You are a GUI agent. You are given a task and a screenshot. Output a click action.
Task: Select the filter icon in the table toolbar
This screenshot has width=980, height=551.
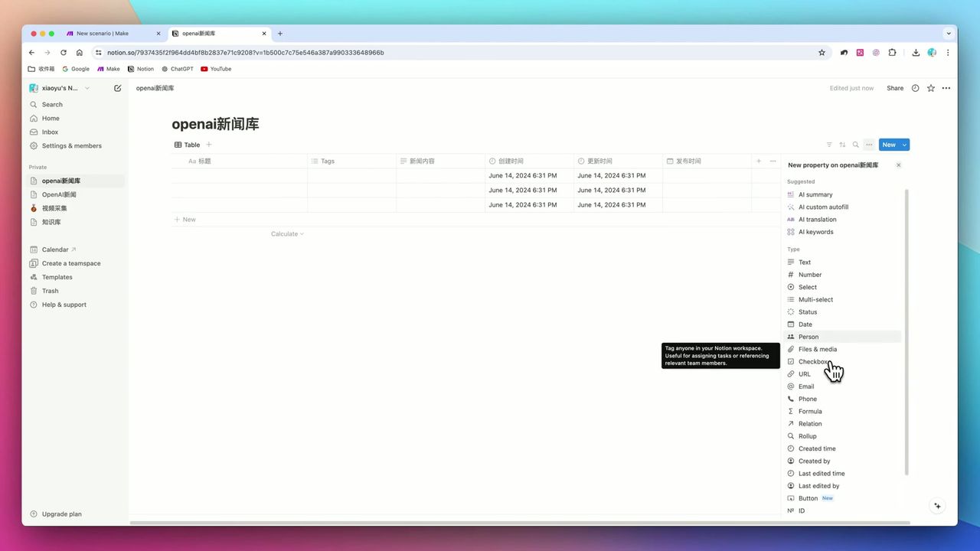pos(829,145)
